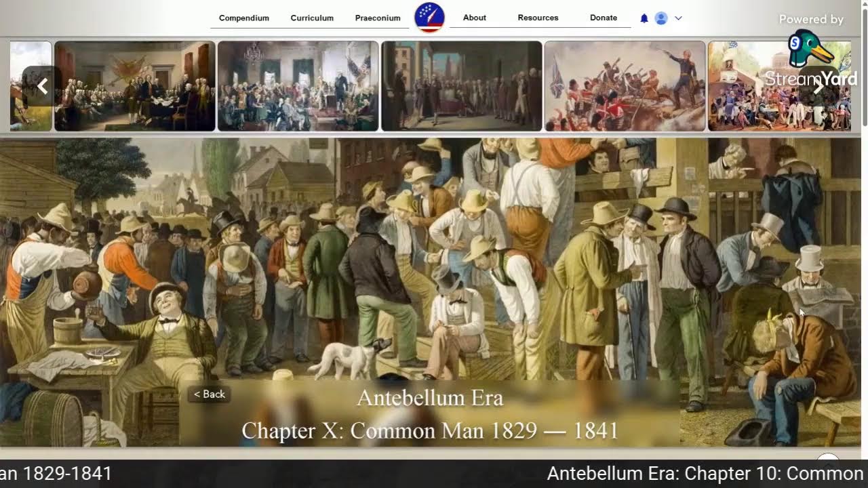Select the battle scene painting thumbnail

click(625, 86)
